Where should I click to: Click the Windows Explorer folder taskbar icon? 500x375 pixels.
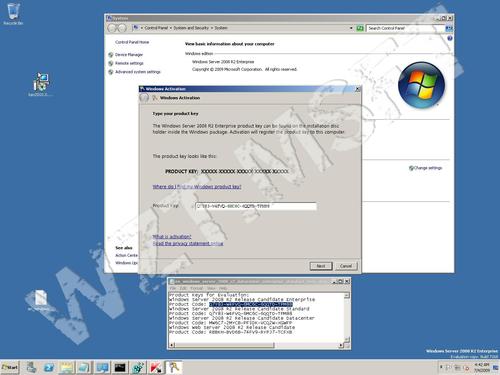pos(66,367)
